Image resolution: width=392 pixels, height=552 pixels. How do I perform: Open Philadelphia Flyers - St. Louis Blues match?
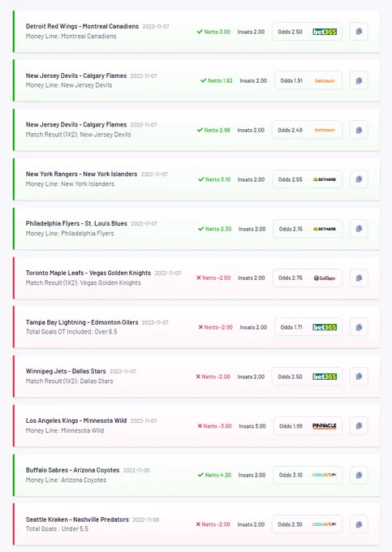click(76, 223)
